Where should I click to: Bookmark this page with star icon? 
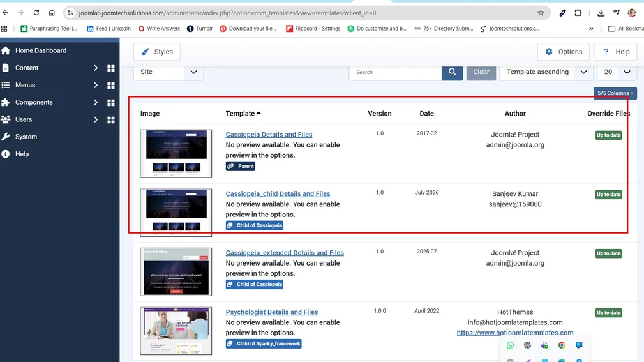coord(541,13)
